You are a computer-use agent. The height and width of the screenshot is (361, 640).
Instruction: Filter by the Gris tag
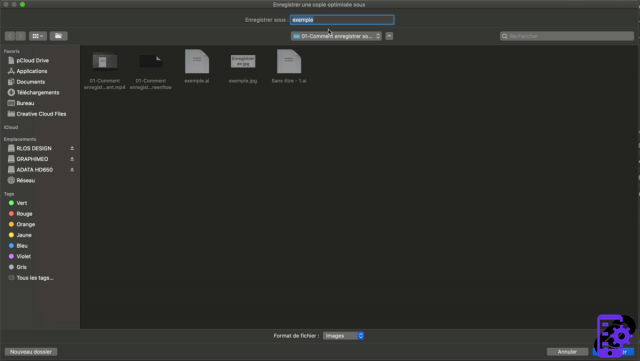(x=21, y=267)
